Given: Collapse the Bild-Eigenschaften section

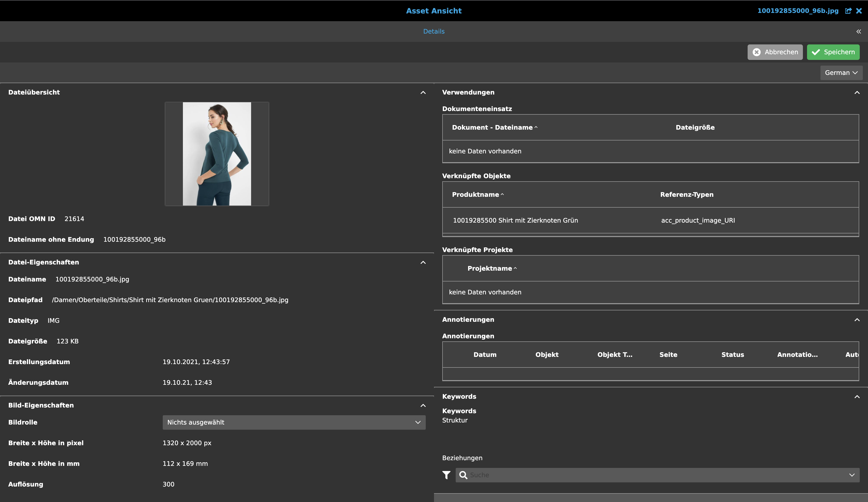Looking at the screenshot, I should pyautogui.click(x=423, y=405).
